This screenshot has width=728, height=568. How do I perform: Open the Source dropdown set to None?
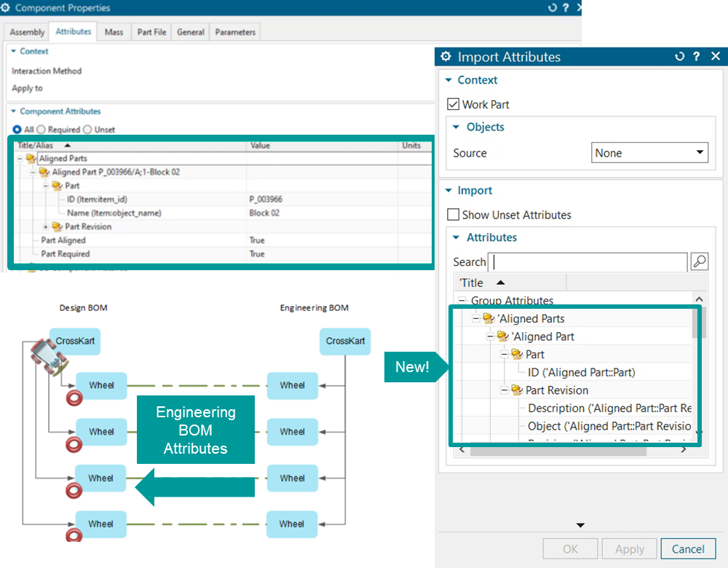pos(649,153)
